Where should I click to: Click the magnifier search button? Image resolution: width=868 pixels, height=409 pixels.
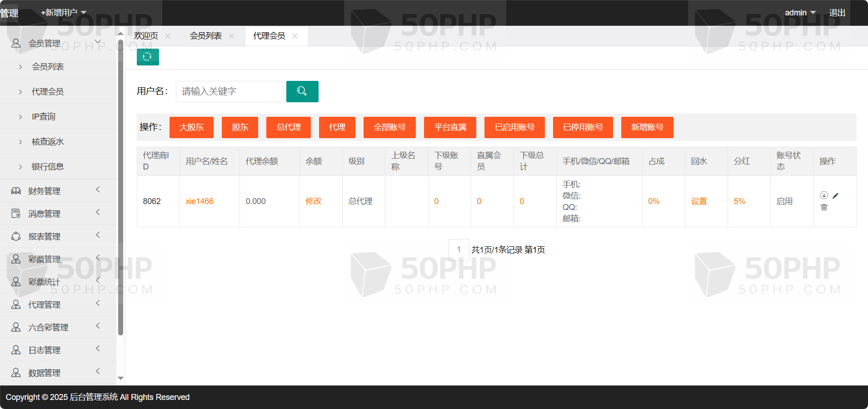302,91
